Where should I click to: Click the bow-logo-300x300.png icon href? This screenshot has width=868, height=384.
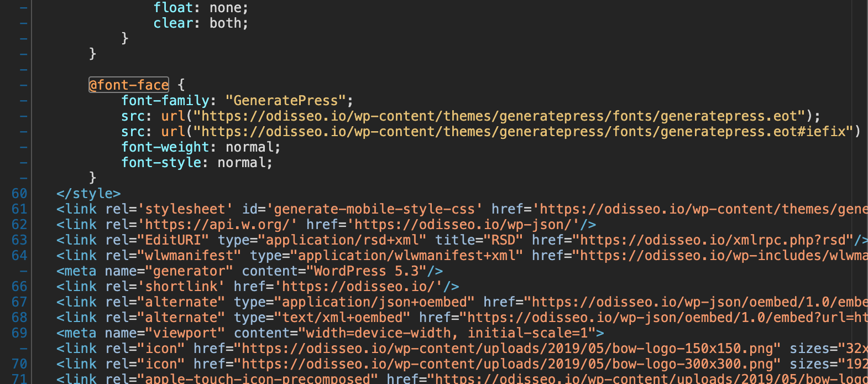point(507,364)
